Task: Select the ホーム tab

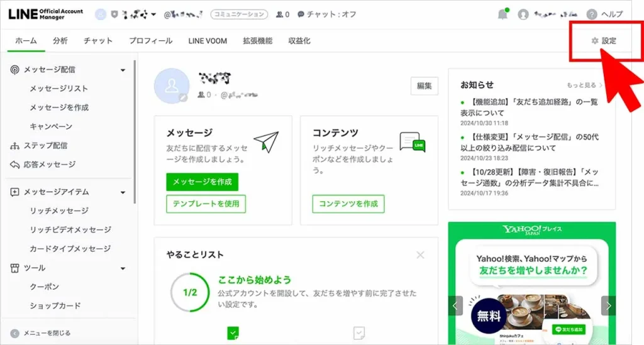Action: (x=26, y=41)
